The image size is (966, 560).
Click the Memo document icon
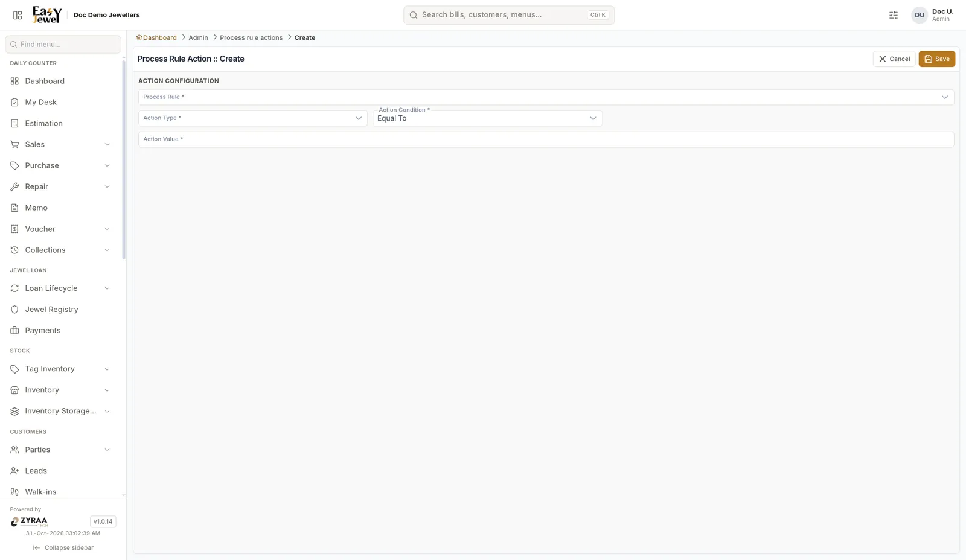[14, 208]
